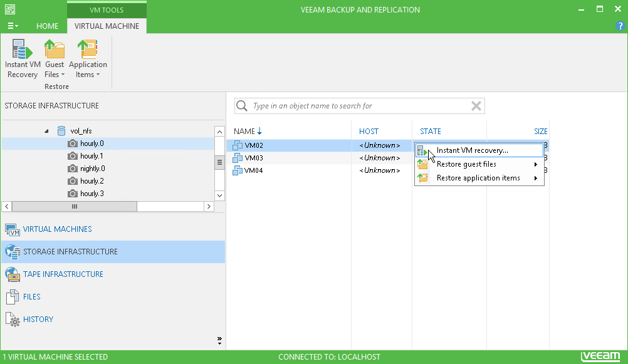Select the VIRTUAL MACHINE ribbon tab
Image resolution: width=628 pixels, height=364 pixels.
click(107, 26)
